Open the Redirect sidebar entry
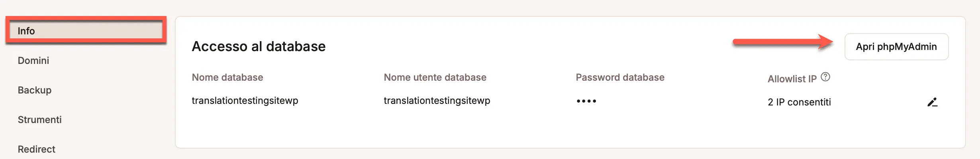This screenshot has width=980, height=159. click(37, 149)
